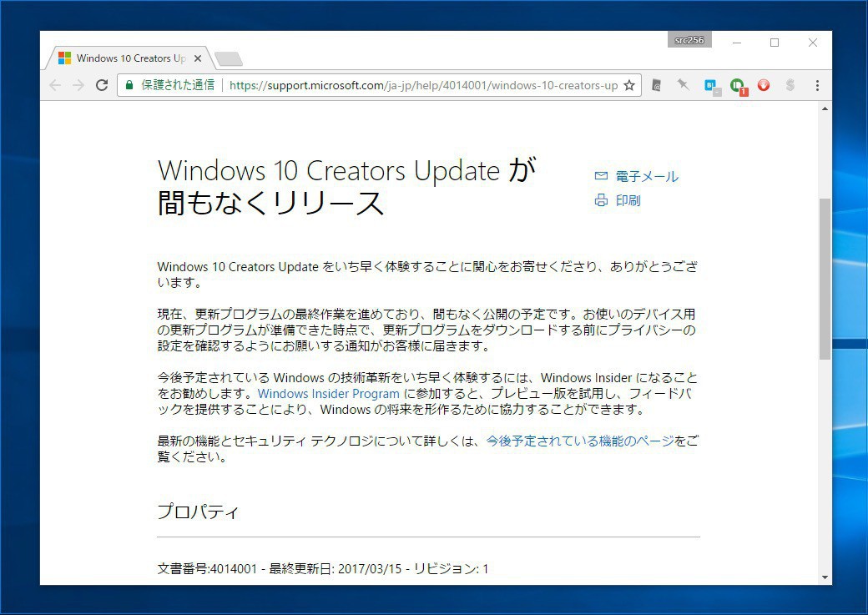868x615 pixels.
Task: Focus the address bar URL
Action: pyautogui.click(x=423, y=85)
